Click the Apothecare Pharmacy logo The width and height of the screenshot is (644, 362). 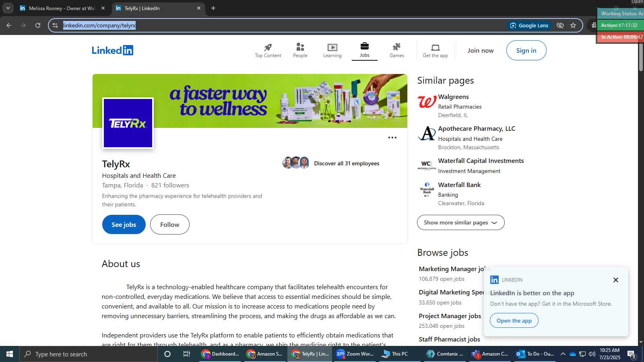[427, 134]
